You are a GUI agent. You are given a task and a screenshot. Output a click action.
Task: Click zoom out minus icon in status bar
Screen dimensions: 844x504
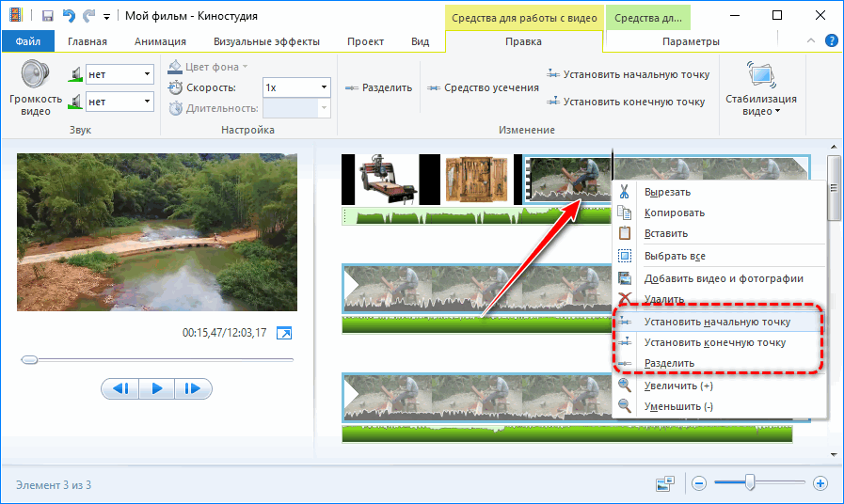pyautogui.click(x=699, y=483)
